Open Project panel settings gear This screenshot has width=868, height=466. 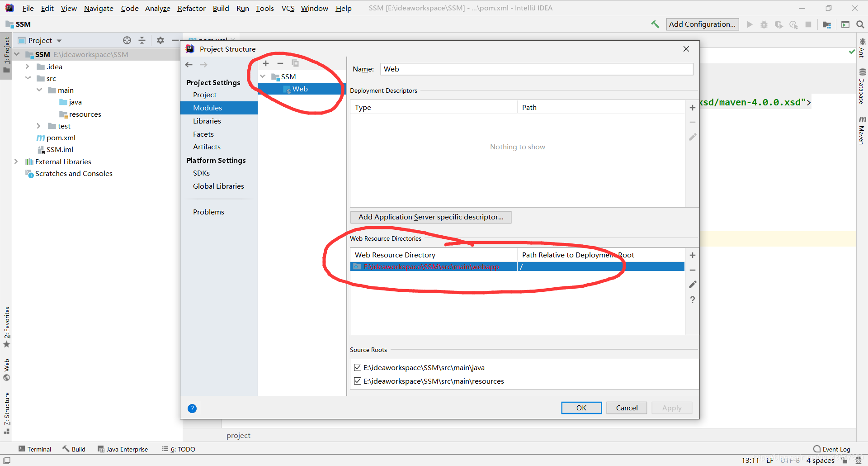[160, 40]
